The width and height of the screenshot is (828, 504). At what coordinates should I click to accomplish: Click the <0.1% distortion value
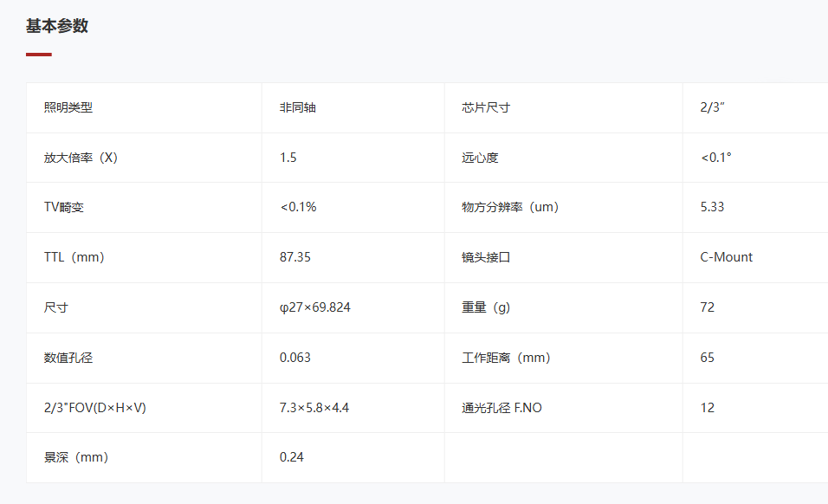tap(298, 207)
